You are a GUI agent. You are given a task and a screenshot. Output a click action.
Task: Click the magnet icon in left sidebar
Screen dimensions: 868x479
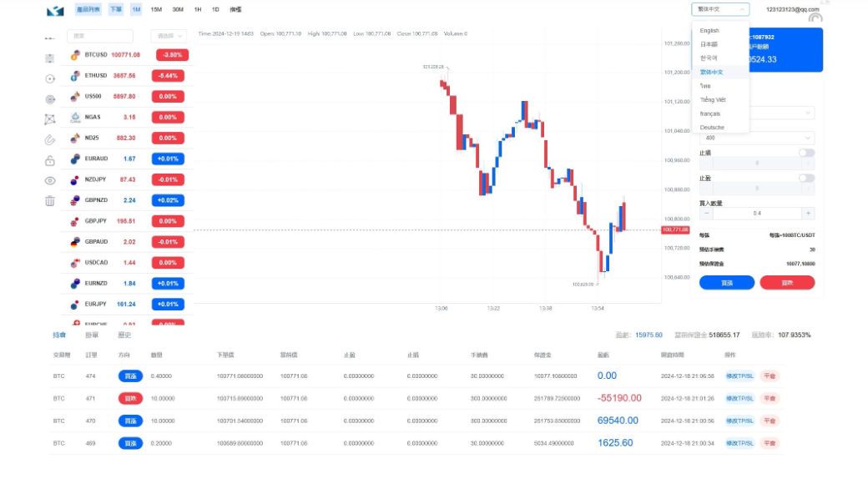pos(50,139)
